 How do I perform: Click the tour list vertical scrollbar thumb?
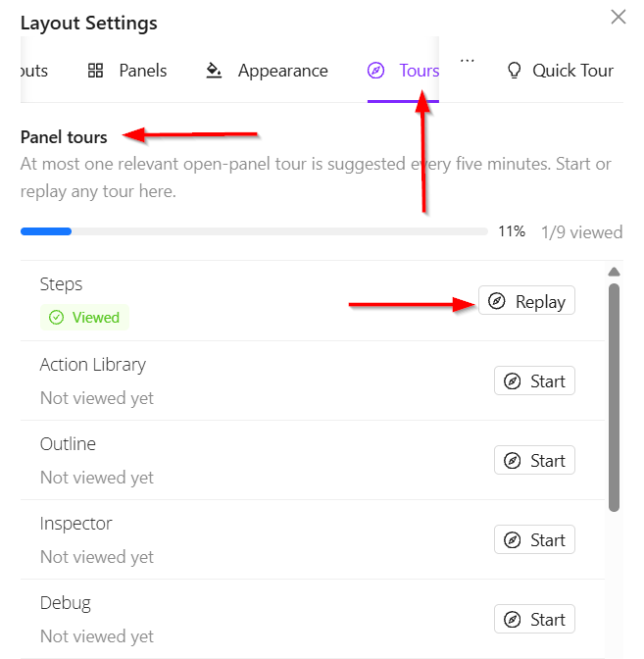coord(615,397)
